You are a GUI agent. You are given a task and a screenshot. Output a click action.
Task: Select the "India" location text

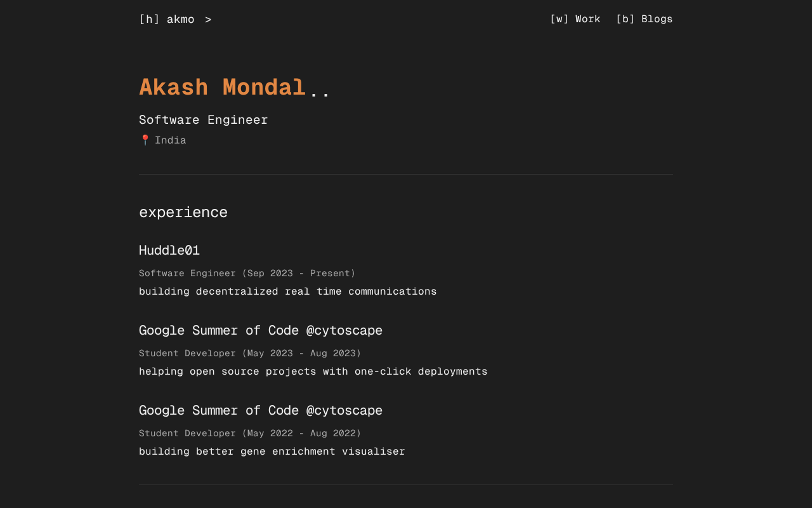[x=171, y=140]
